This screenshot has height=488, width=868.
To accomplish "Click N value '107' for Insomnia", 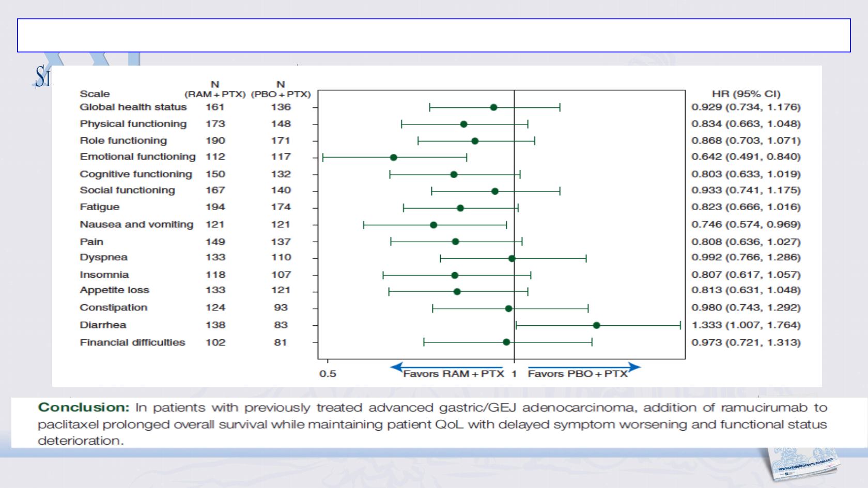I will (x=281, y=275).
